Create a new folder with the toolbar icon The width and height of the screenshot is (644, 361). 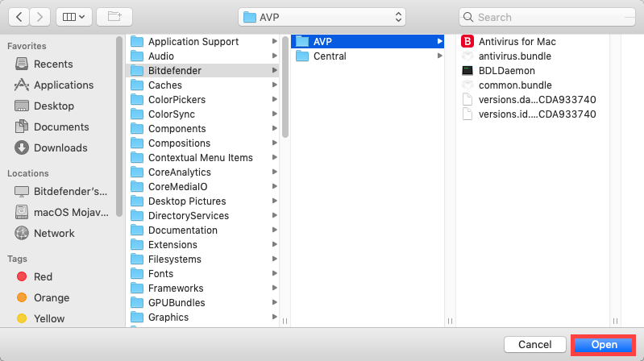tap(114, 17)
